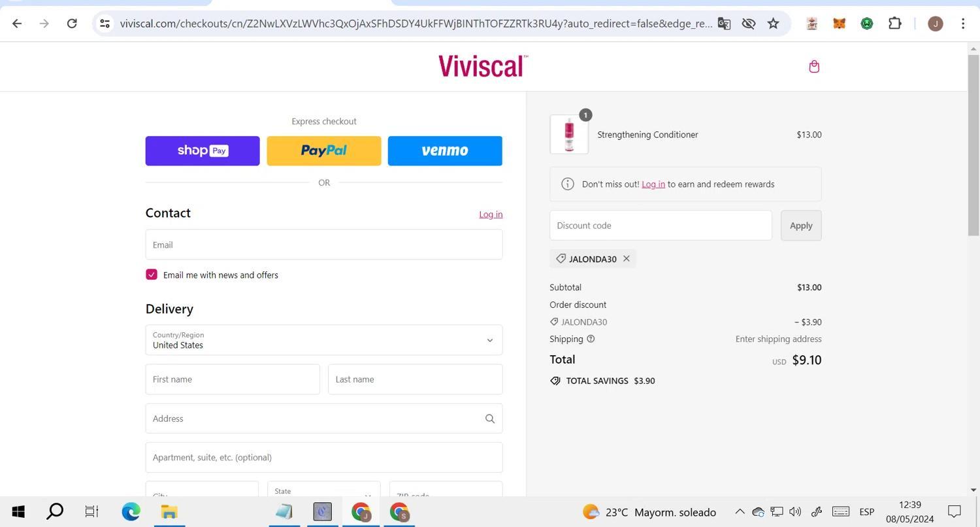Open Task View on the taskbar
The width and height of the screenshot is (980, 527).
point(91,512)
